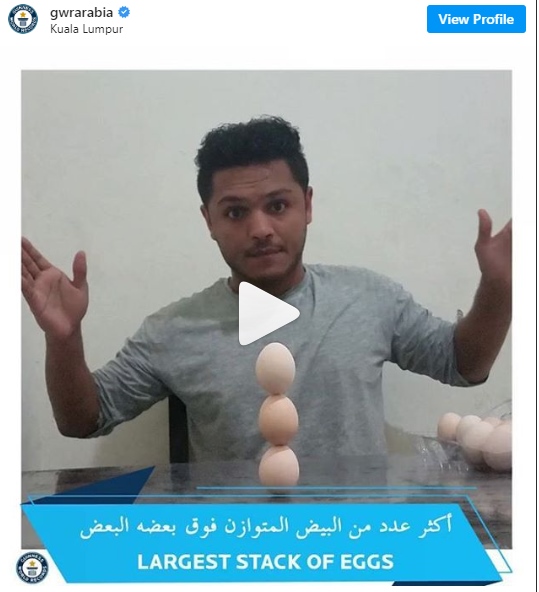
Task: Click the View Profile button
Action: (476, 19)
